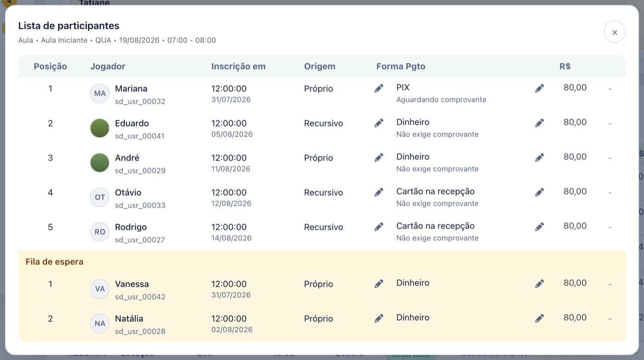Click the Origem column header
Viewport: 644px width, 360px height.
tap(320, 66)
